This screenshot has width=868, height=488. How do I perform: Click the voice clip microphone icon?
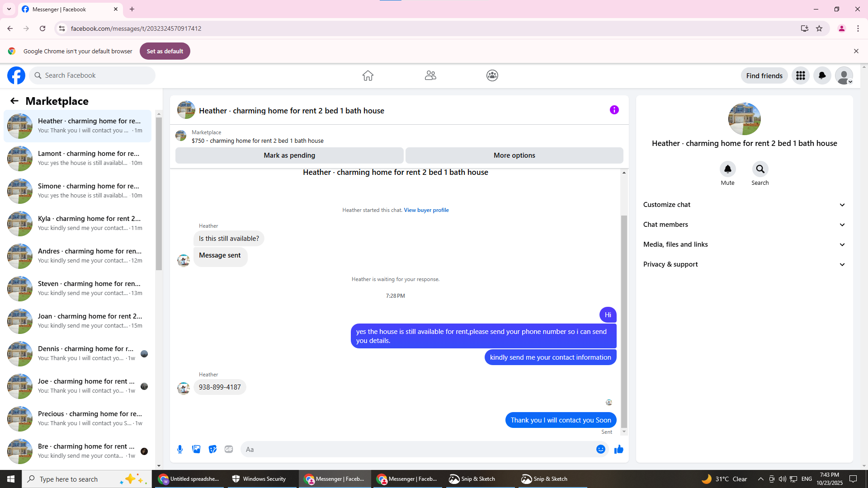180,449
